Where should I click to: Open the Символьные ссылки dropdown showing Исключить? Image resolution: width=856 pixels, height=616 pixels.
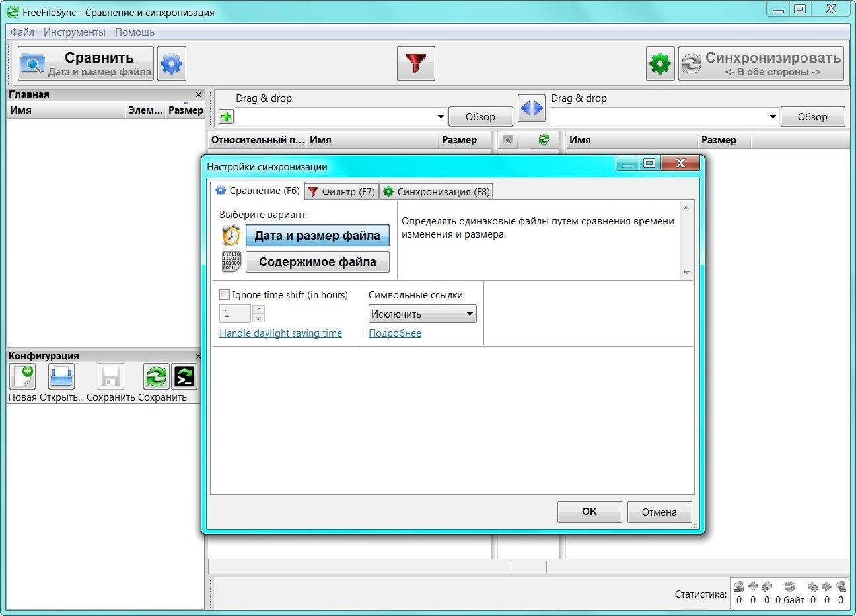(x=422, y=314)
